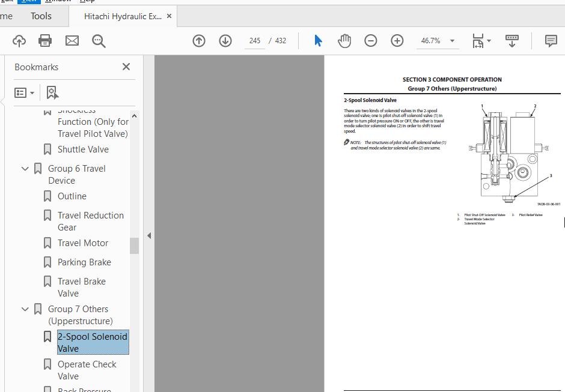The height and width of the screenshot is (392, 565).
Task: Open Parking Brake bookmark
Action: (84, 262)
